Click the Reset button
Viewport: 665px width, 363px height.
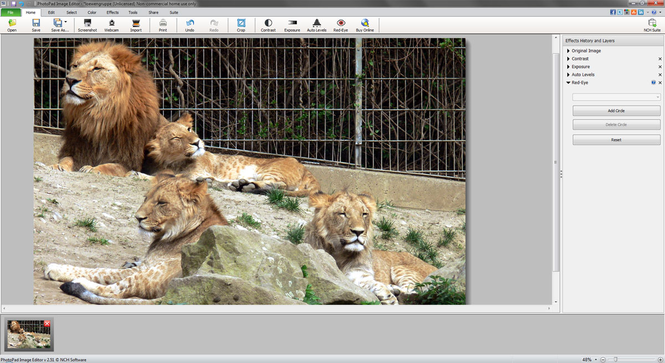click(616, 140)
